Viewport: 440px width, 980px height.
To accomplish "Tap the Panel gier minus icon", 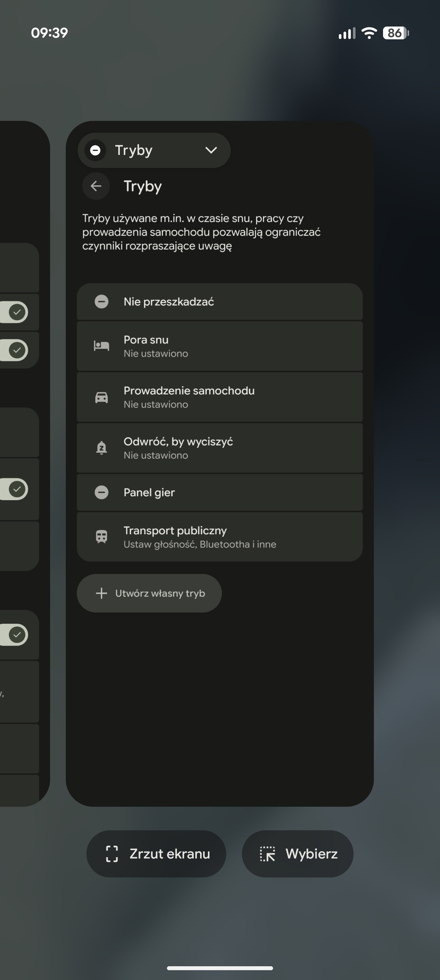I will pos(101,492).
